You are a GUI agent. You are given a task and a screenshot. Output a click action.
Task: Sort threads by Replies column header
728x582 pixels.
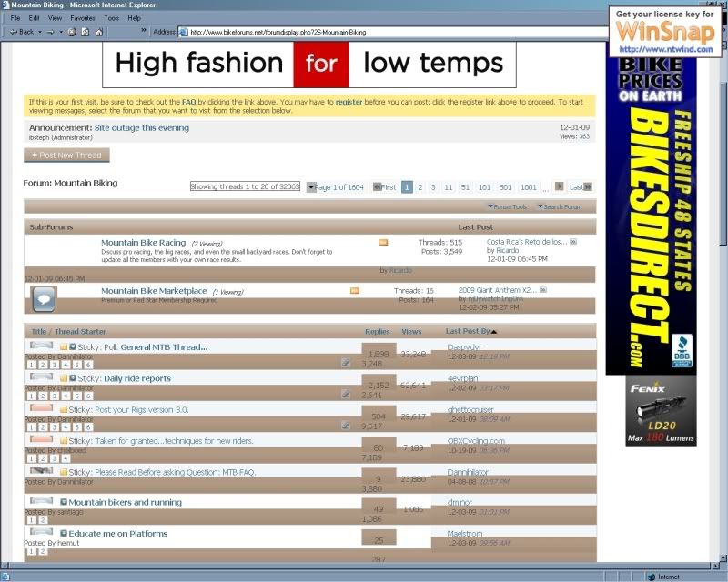click(377, 332)
